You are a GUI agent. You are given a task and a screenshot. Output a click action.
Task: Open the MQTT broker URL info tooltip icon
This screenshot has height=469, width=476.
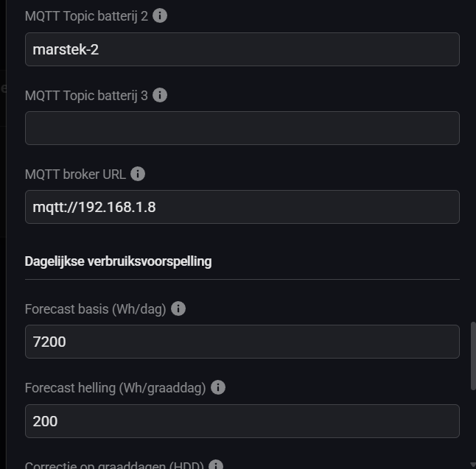pyautogui.click(x=138, y=174)
